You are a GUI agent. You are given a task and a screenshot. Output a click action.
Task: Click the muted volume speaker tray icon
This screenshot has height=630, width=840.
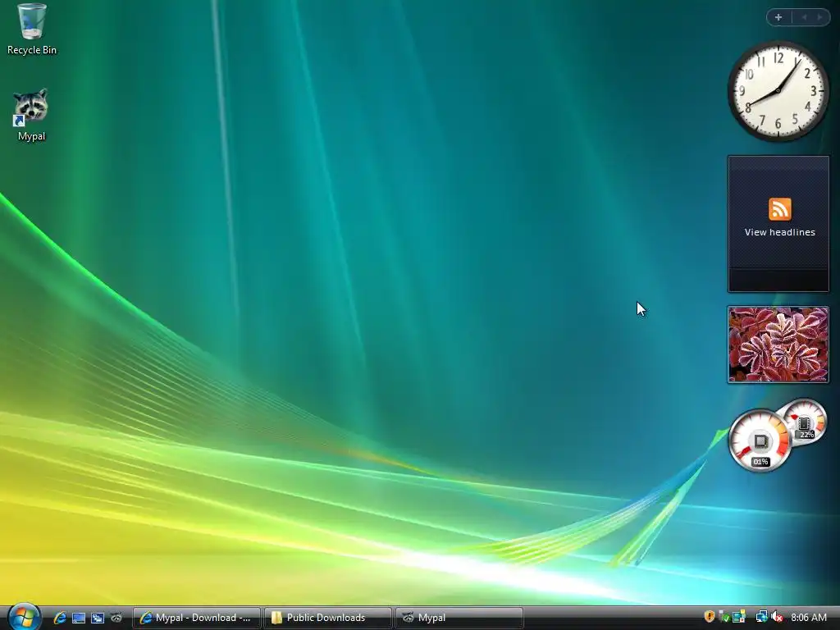[777, 617]
